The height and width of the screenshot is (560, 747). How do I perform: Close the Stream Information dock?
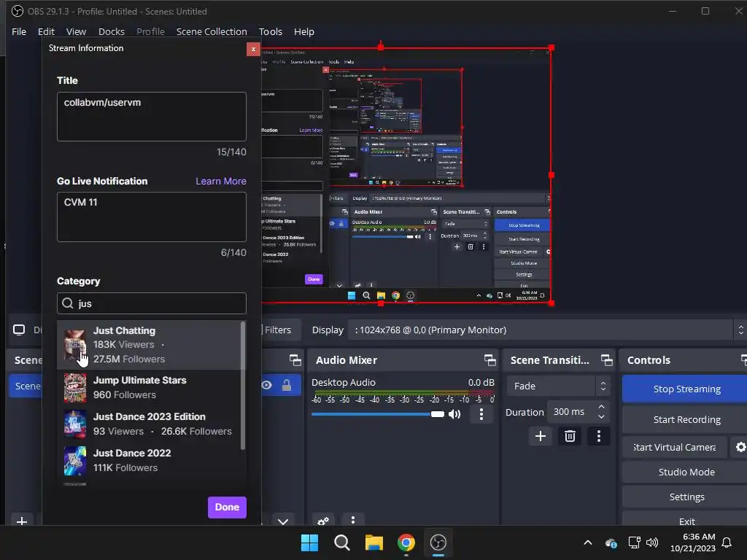coord(253,49)
